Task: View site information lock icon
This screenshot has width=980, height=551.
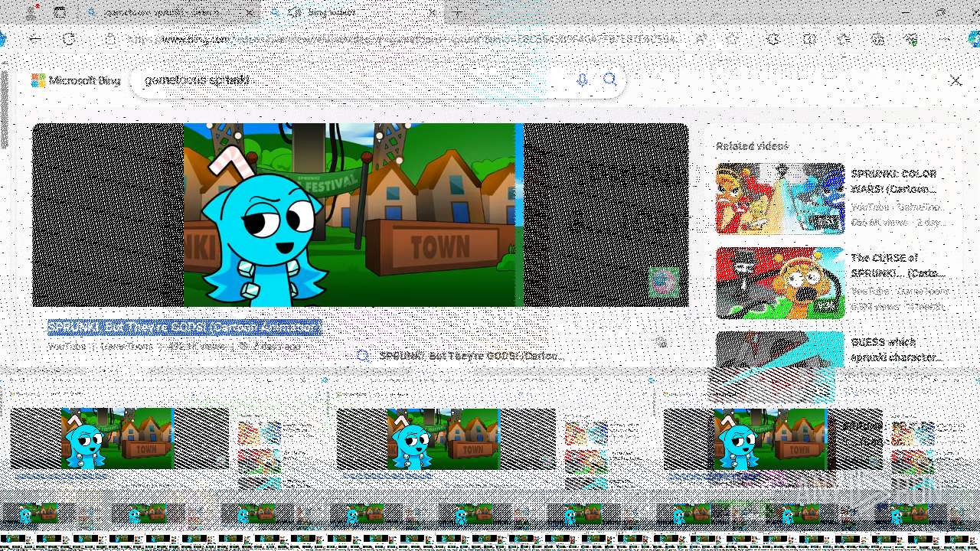Action: [x=110, y=39]
